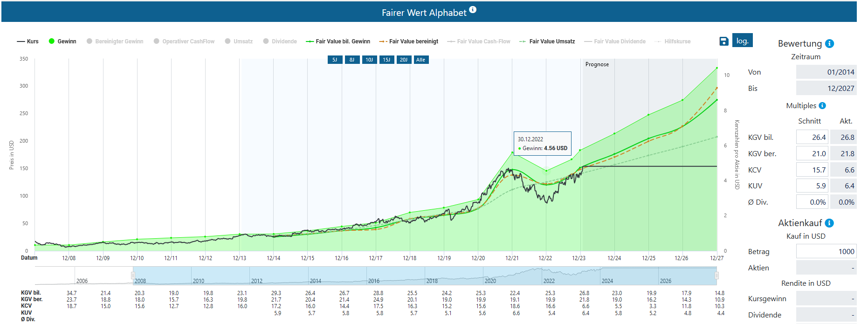
Task: Show Operativer CashFlow series
Action: click(x=184, y=41)
